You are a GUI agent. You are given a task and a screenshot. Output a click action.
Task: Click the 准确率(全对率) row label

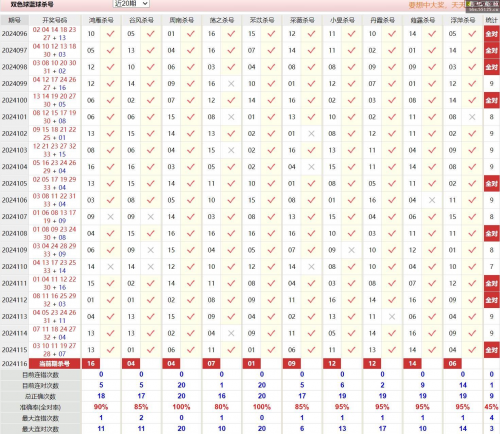[41, 407]
